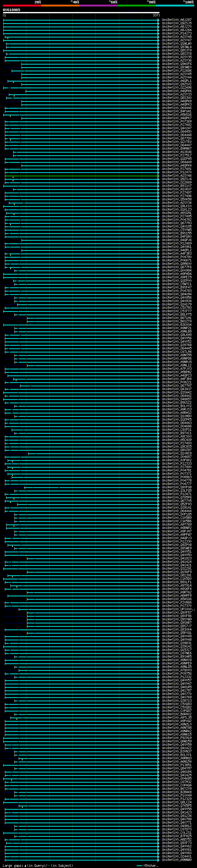
Task: Click label UniRef100_A4F3R3
Action: point(176,253)
